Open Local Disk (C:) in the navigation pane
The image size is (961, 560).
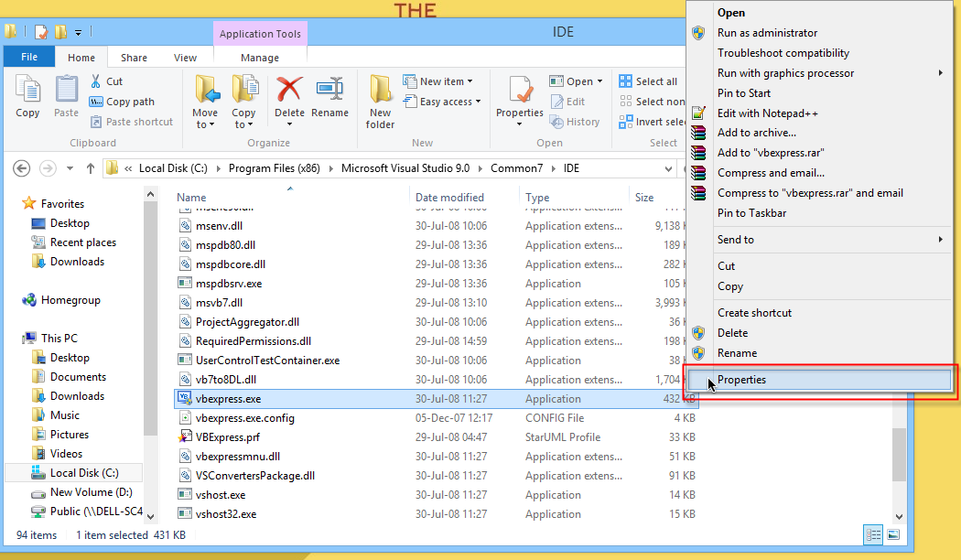click(84, 473)
